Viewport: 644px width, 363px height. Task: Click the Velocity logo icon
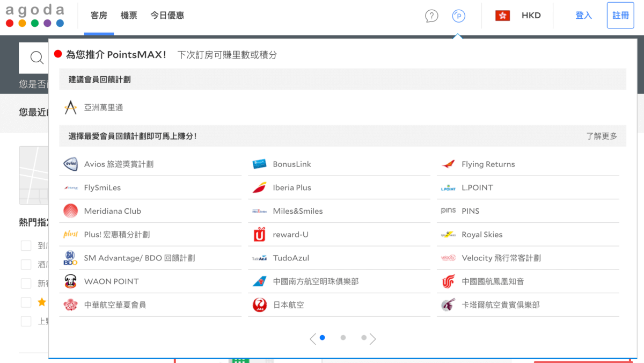448,258
